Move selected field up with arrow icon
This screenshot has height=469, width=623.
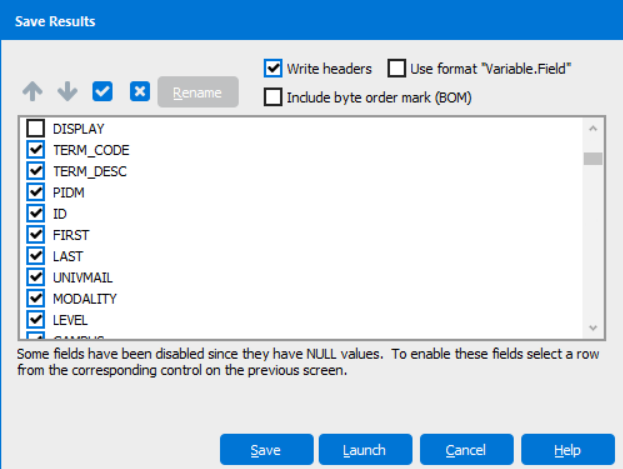pyautogui.click(x=33, y=91)
